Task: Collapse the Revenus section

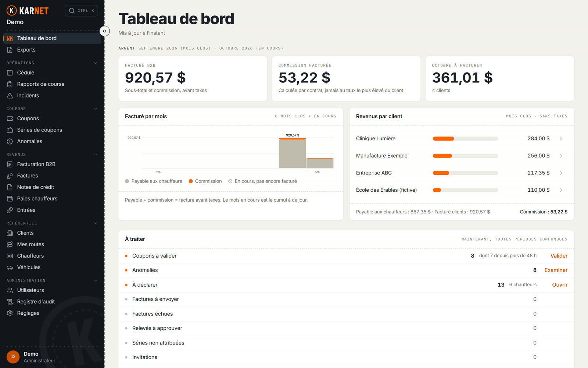Action: [x=96, y=155]
